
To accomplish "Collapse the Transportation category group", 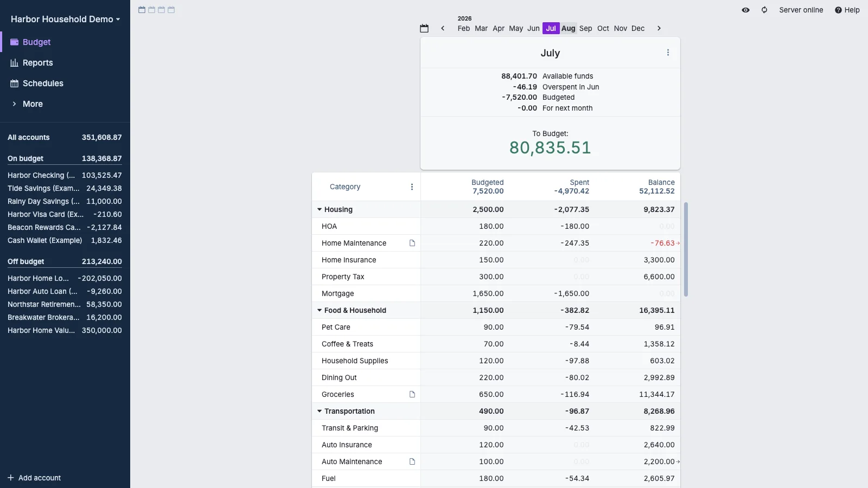I will (x=320, y=411).
